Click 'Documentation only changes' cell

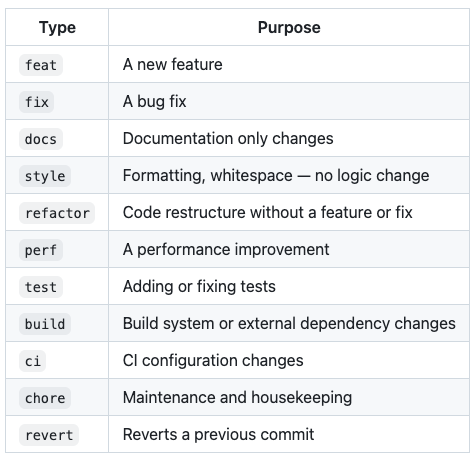tap(228, 138)
